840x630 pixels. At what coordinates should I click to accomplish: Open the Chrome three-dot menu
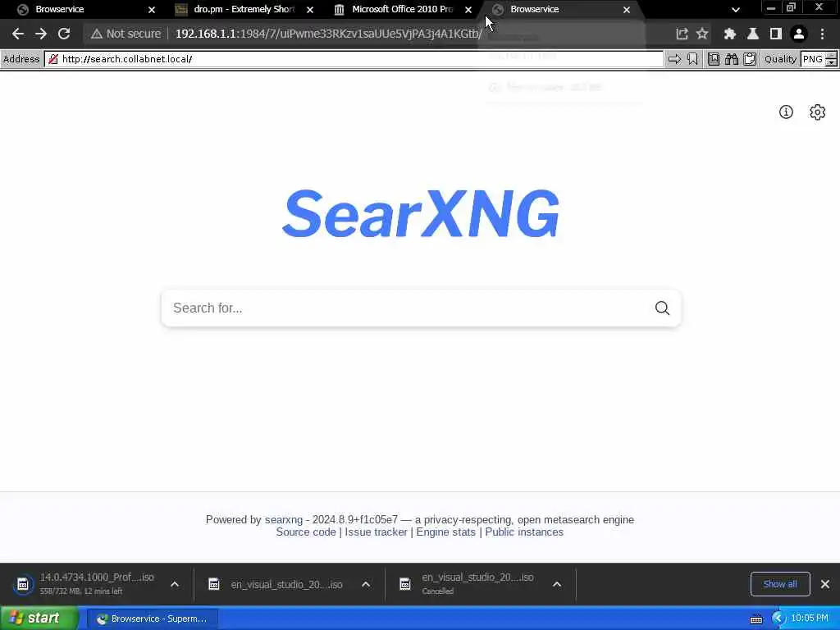822,34
